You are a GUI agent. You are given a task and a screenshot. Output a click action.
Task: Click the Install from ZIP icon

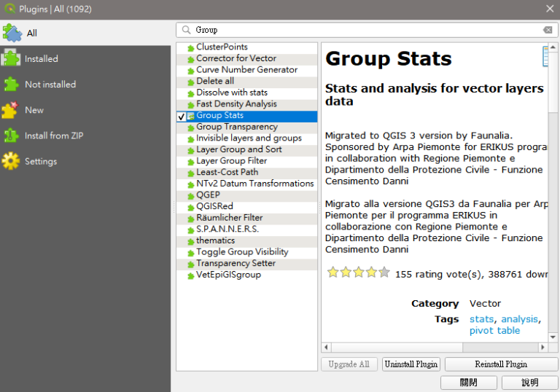[x=11, y=136]
